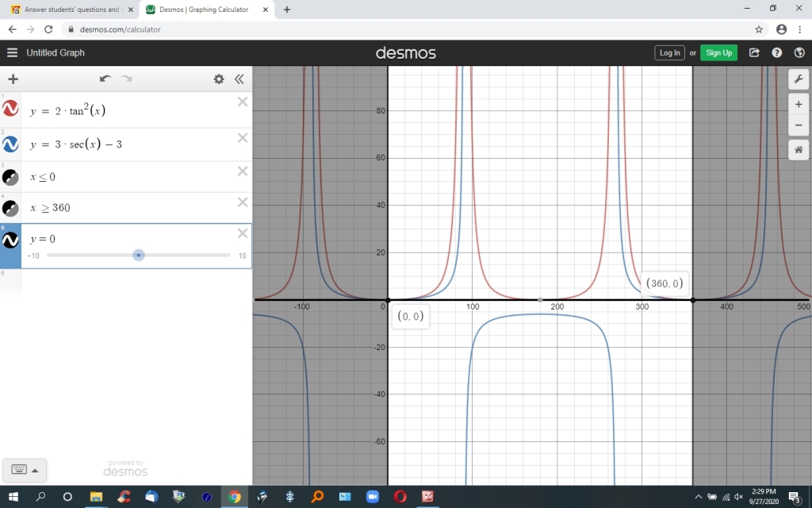Screen dimensions: 812x508
Task: Click the green Sign Up button
Action: coord(718,52)
